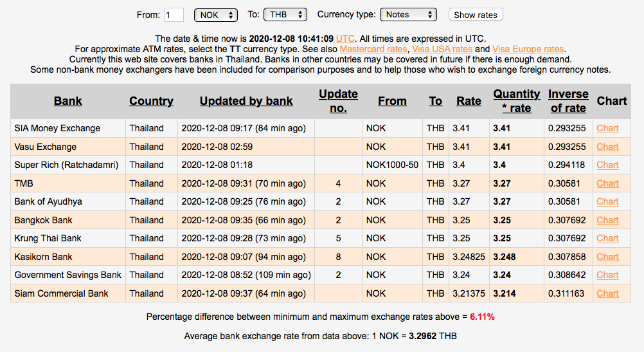Viewport: 644px width, 352px height.
Task: Open the Mastercard rates link
Action: [373, 49]
